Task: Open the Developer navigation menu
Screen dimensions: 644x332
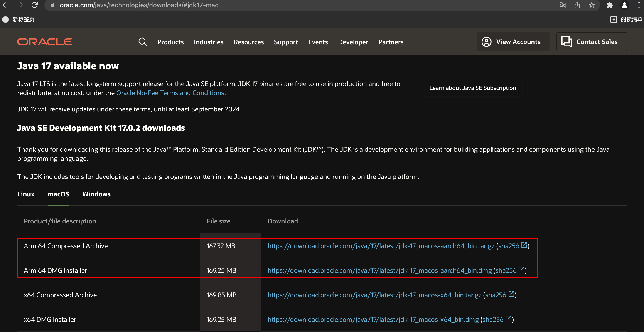Action: click(x=353, y=42)
